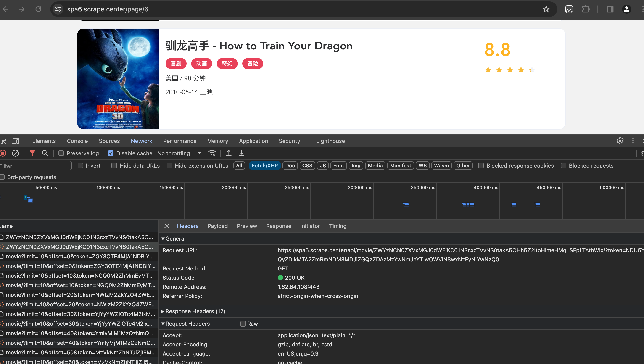Collapse the General section
This screenshot has width=644, height=364.
(x=175, y=238)
